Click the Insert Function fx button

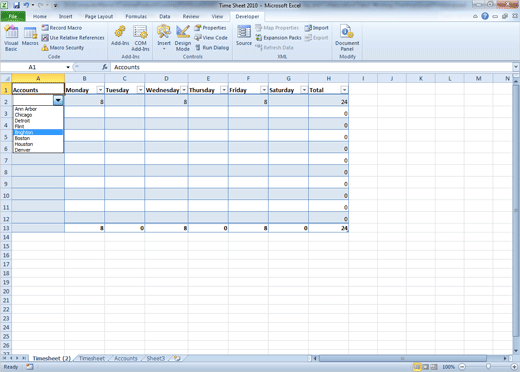coord(105,67)
